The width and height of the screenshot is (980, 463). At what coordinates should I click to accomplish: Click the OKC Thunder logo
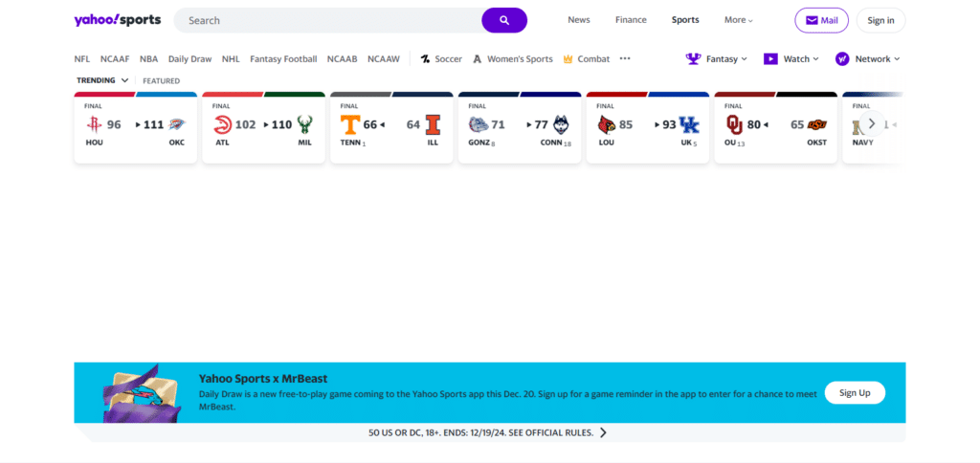[x=177, y=125]
